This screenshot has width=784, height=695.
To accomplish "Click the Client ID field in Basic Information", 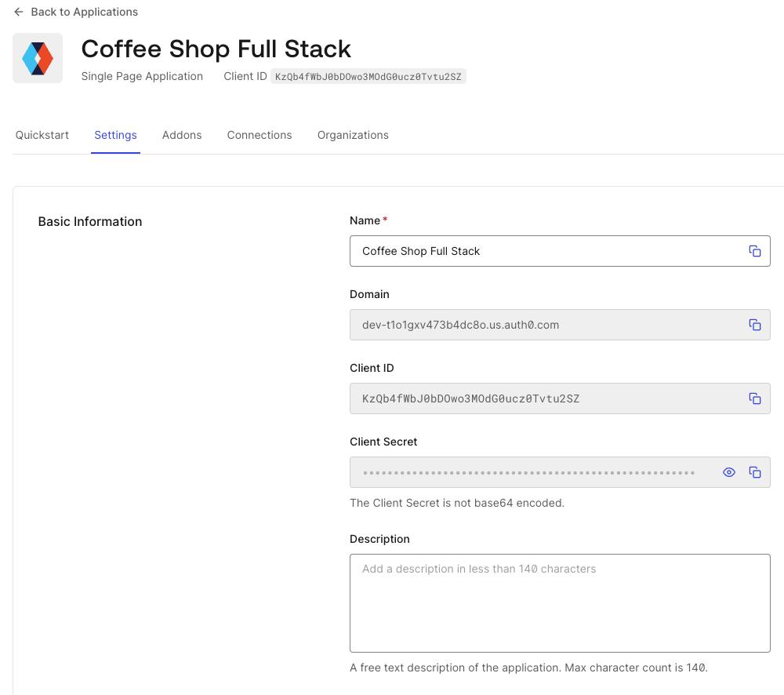I will coord(560,398).
